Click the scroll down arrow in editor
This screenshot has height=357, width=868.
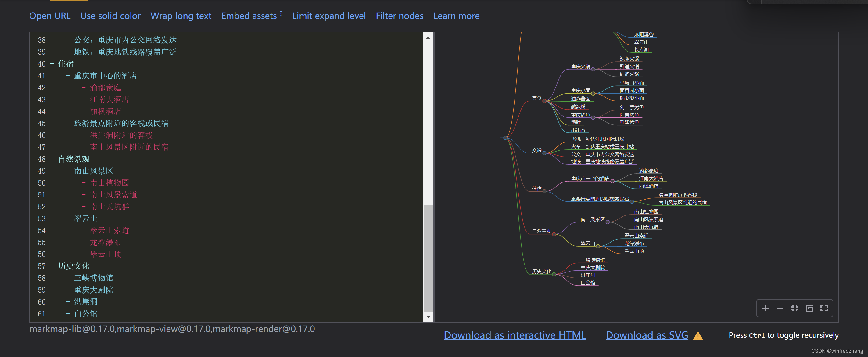[x=428, y=316]
